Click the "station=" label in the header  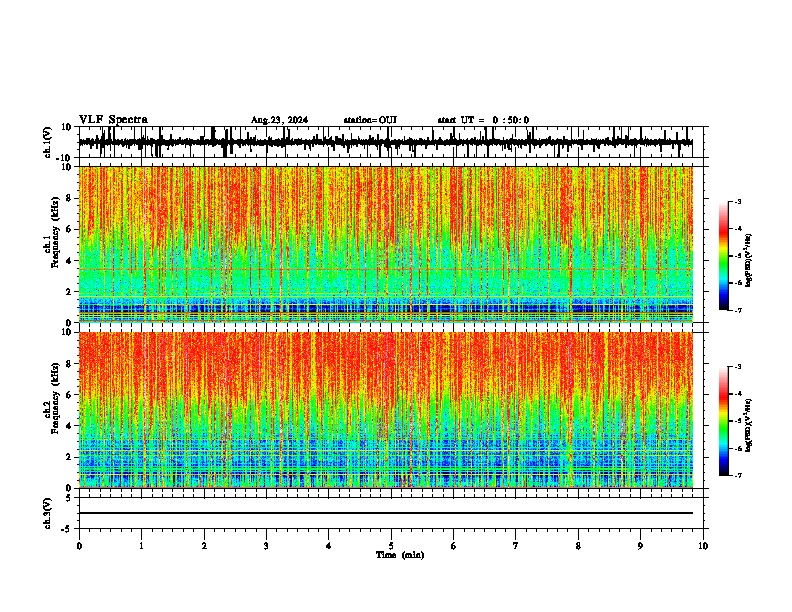click(x=361, y=120)
